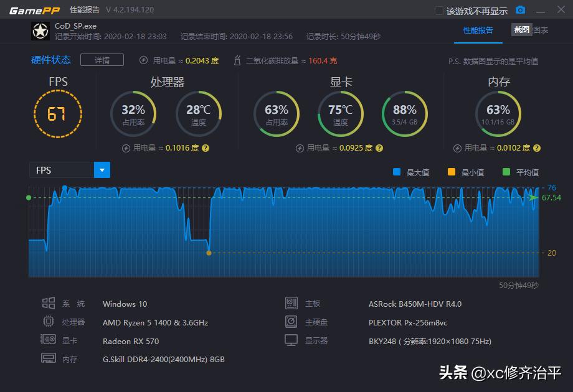Click the processor chip icon
Screen dimensions: 573x392
(x=49, y=321)
